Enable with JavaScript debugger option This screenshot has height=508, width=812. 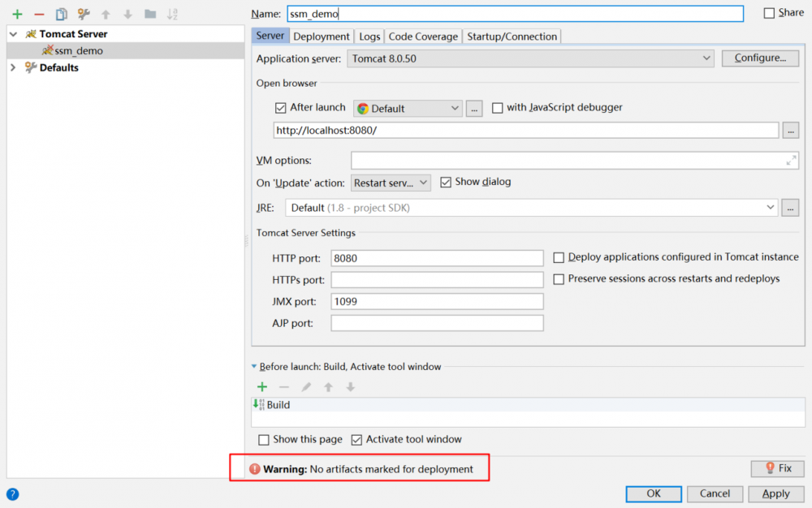pos(498,108)
